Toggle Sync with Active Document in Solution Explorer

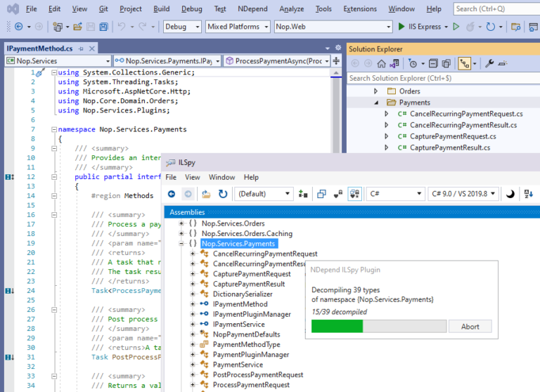[x=465, y=64]
